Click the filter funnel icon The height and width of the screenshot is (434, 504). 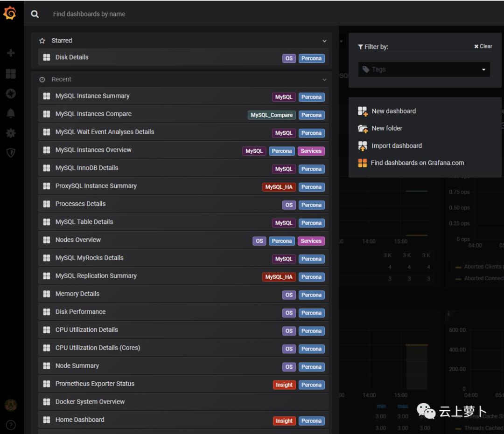(360, 47)
